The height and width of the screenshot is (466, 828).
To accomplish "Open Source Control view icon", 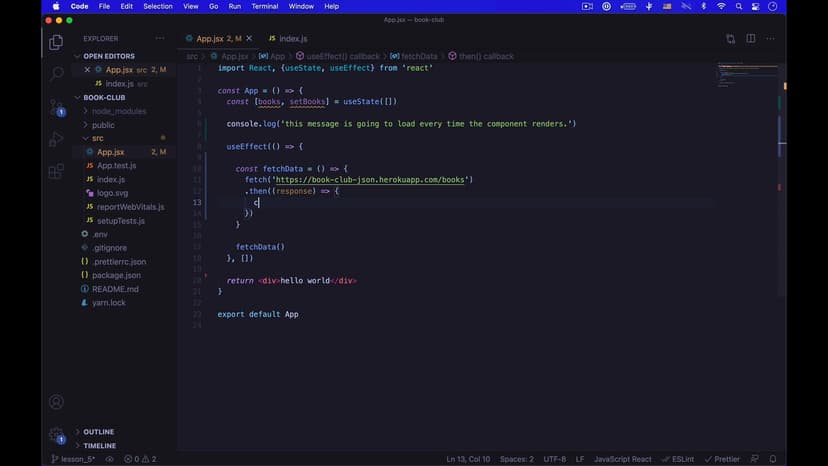I will coord(57,107).
